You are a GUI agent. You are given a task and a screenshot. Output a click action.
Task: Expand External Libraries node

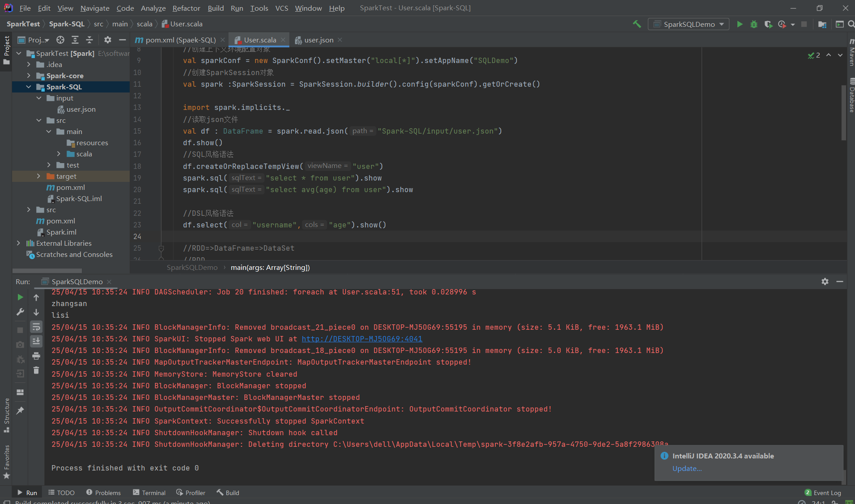pos(18,243)
